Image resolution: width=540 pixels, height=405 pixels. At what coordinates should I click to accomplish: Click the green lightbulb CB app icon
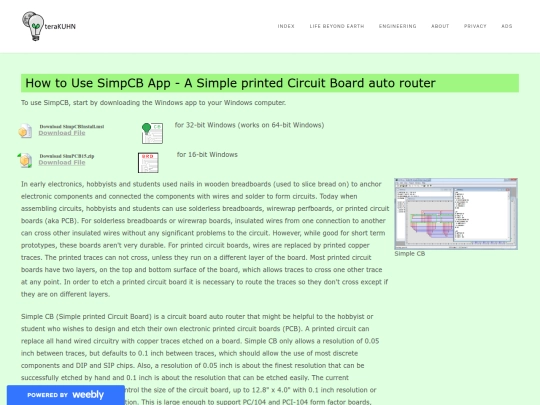(152, 133)
